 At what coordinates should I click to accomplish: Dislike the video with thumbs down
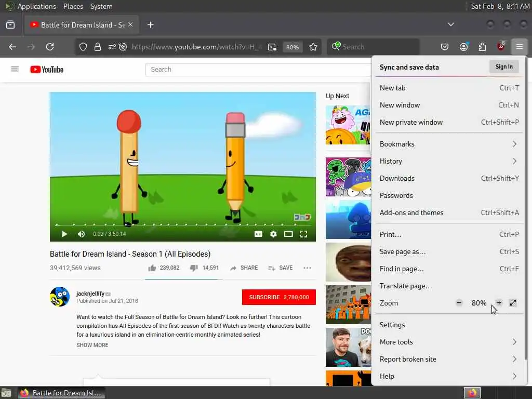194,268
